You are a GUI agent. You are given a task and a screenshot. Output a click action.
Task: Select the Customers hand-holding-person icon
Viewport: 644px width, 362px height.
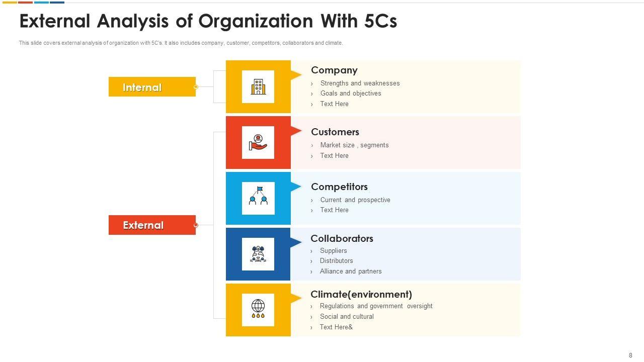coord(258,142)
